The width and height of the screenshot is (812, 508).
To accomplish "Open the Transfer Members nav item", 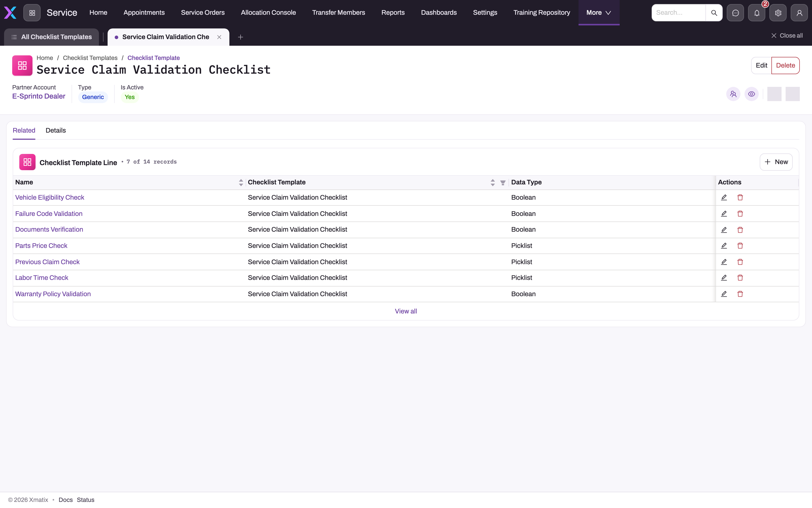I will point(339,13).
